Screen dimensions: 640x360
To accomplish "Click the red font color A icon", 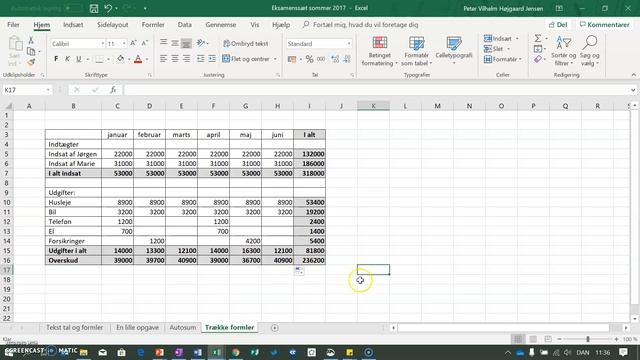I will [x=138, y=59].
